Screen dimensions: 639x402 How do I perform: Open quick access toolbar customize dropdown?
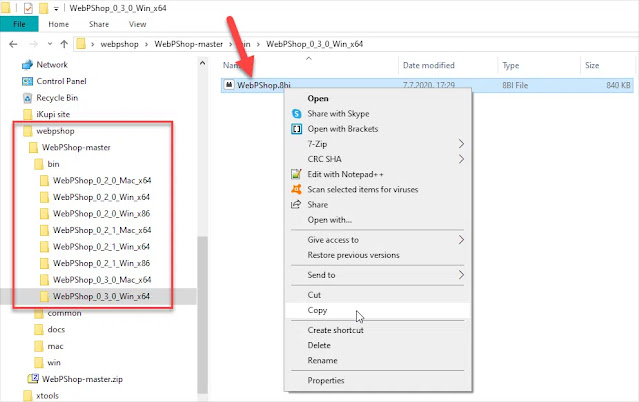tap(56, 9)
